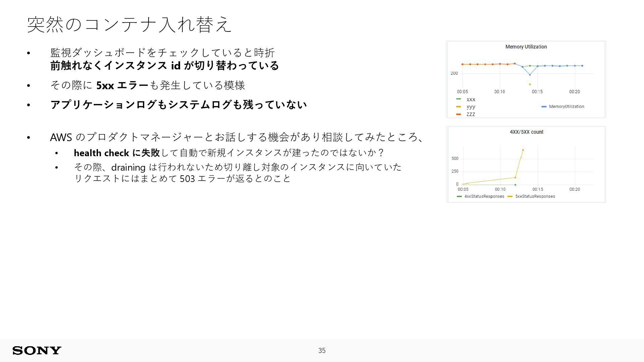Click the yellow yyy legend color marker

click(x=459, y=107)
